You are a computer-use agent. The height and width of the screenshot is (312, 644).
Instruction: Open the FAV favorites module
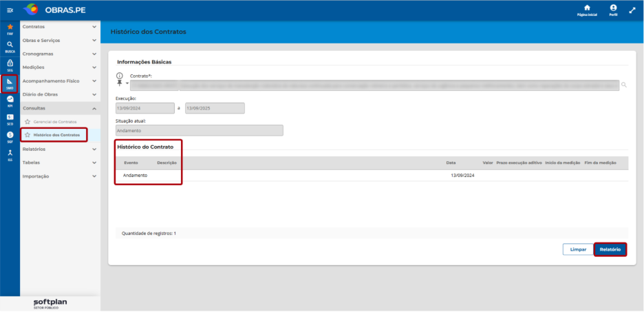(10, 29)
